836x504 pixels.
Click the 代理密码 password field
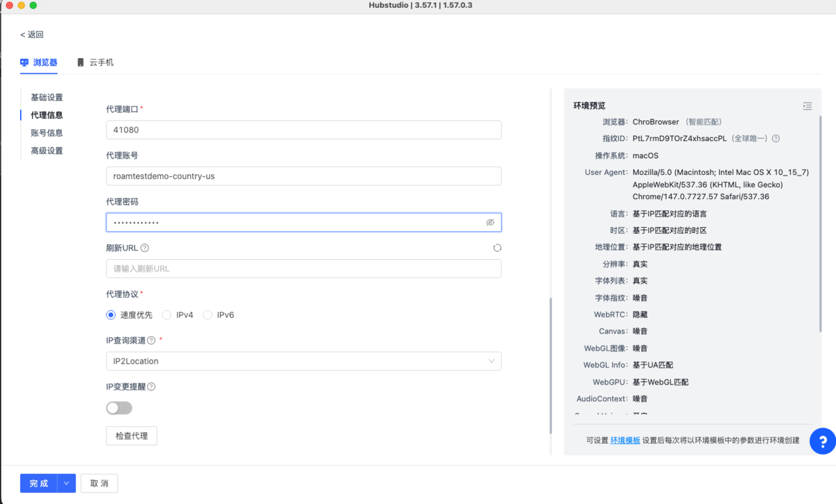point(304,223)
